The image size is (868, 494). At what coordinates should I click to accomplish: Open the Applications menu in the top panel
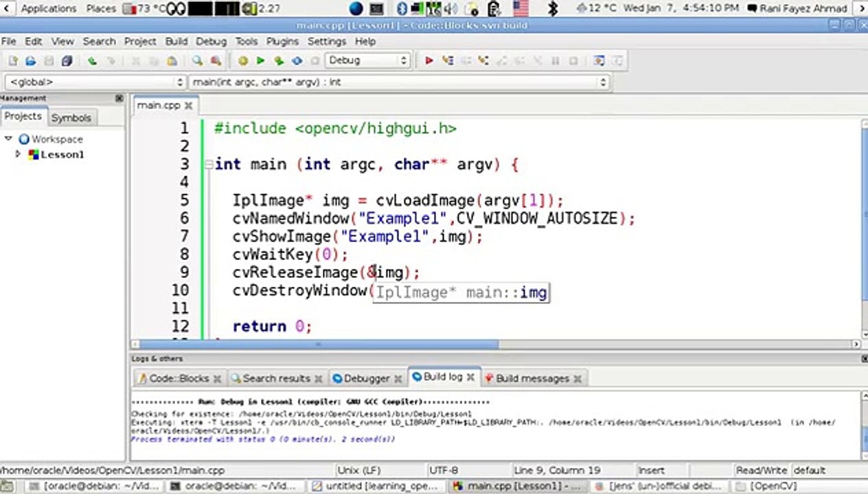[49, 8]
